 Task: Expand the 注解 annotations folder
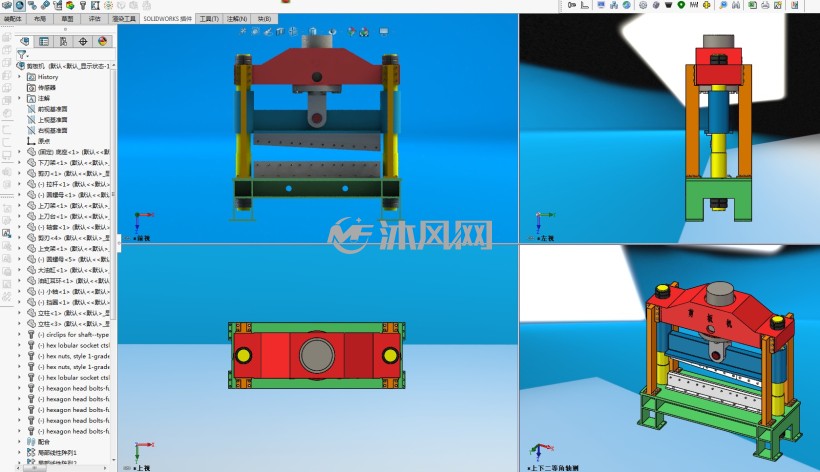coord(19,98)
